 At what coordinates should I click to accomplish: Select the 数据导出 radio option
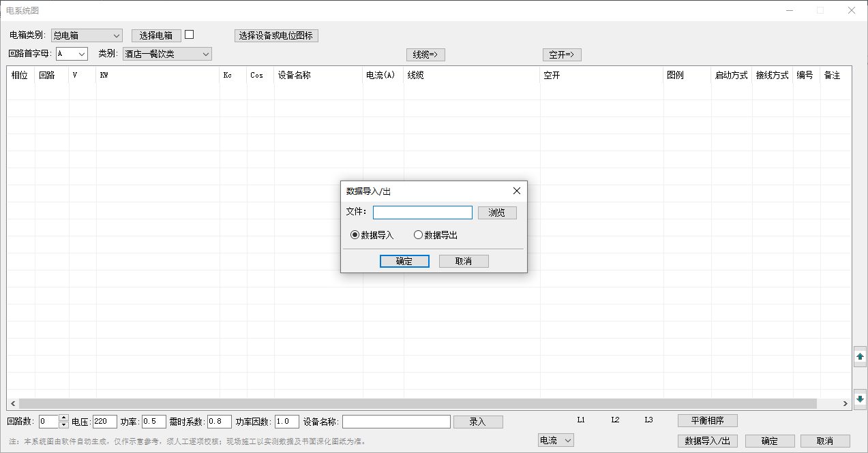(x=436, y=235)
